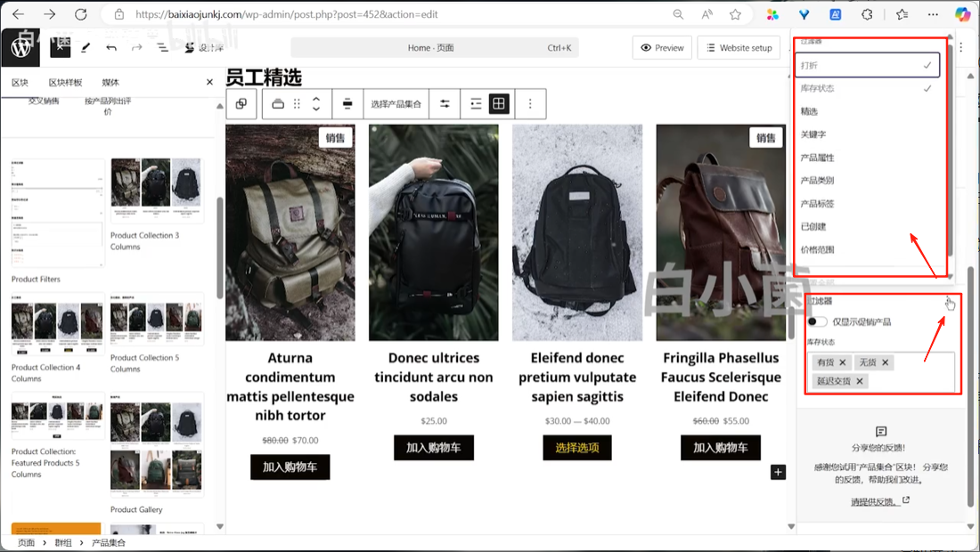Switch to grid view layout icon
Image resolution: width=980 pixels, height=552 pixels.
tap(498, 103)
